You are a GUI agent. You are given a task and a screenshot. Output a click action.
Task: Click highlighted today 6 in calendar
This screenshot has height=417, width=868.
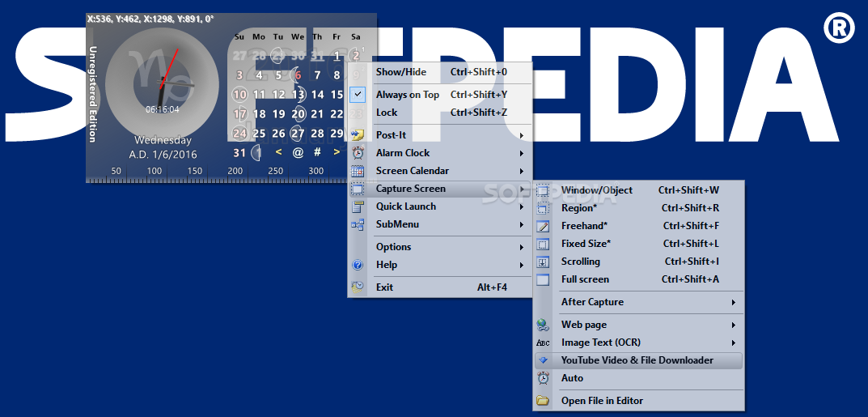tap(298, 75)
